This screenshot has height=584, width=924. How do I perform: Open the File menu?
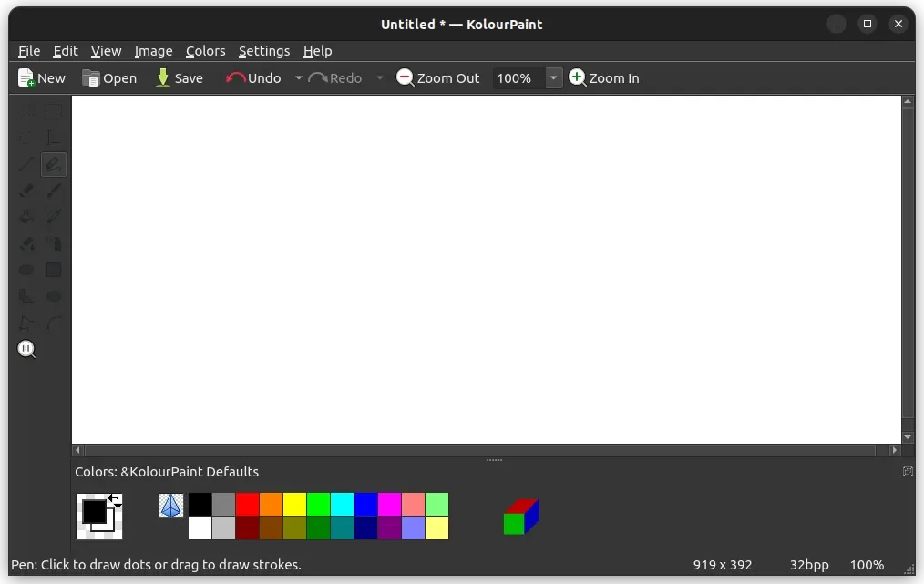(x=29, y=51)
